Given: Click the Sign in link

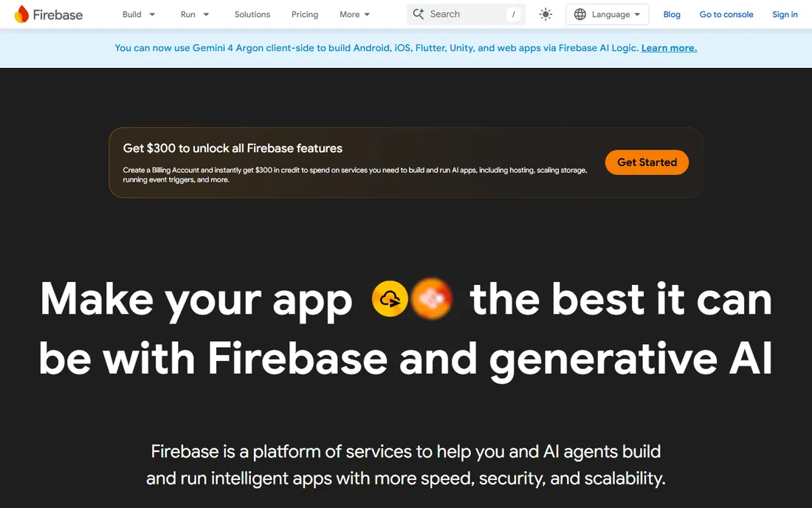Looking at the screenshot, I should 785,15.
